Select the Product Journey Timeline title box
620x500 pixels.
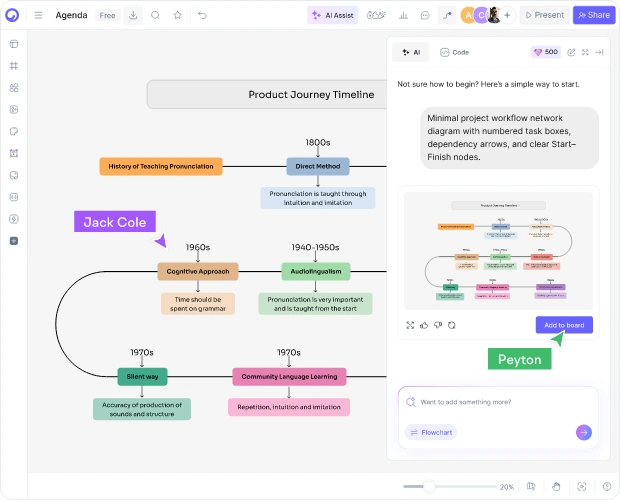click(x=267, y=94)
